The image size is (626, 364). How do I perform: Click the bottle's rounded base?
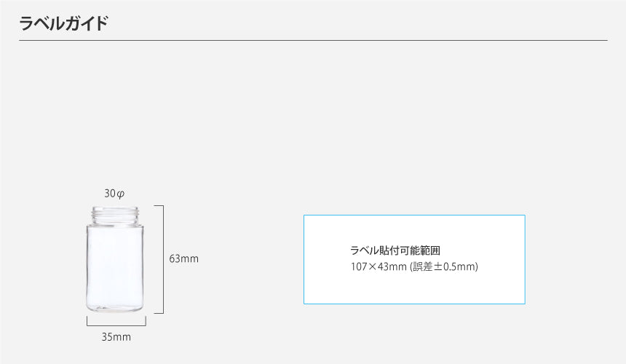(x=116, y=309)
